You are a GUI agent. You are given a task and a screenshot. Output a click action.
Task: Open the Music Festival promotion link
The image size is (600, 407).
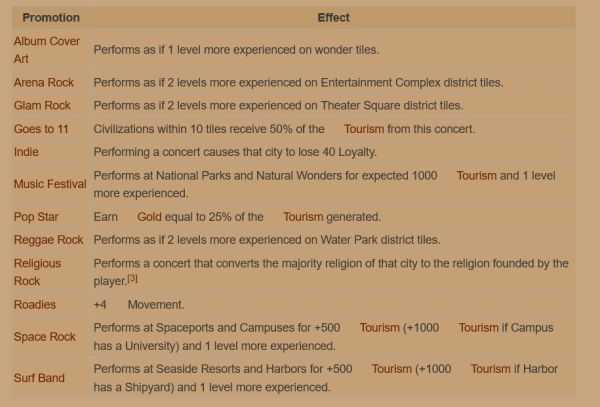tap(50, 184)
